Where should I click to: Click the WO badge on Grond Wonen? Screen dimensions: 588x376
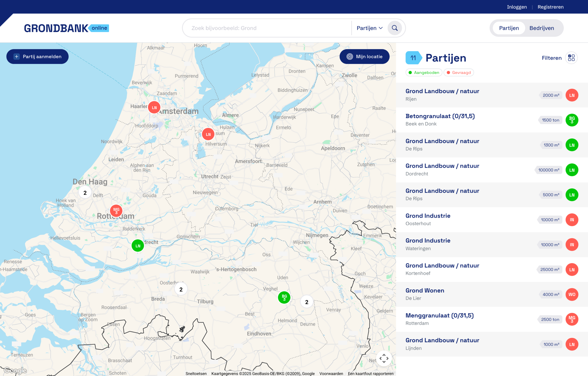coord(572,294)
